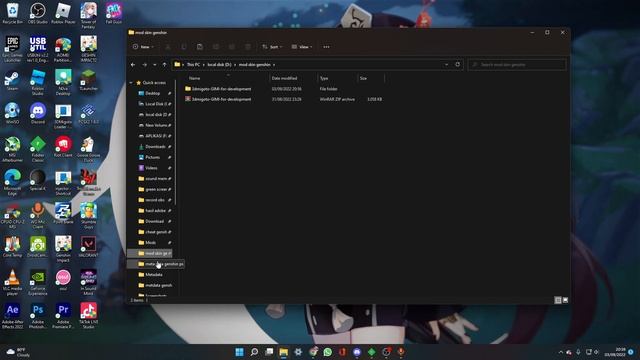Open the Windows Start menu

click(x=240, y=352)
